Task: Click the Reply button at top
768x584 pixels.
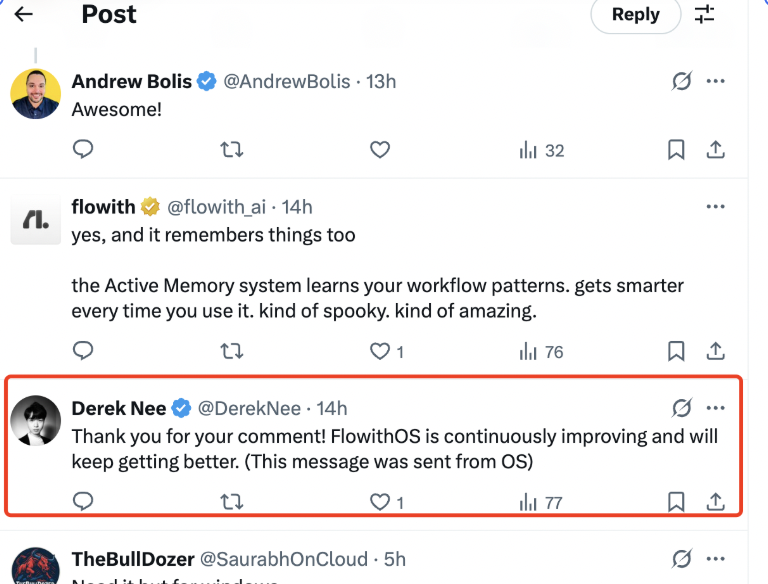Action: [x=635, y=14]
